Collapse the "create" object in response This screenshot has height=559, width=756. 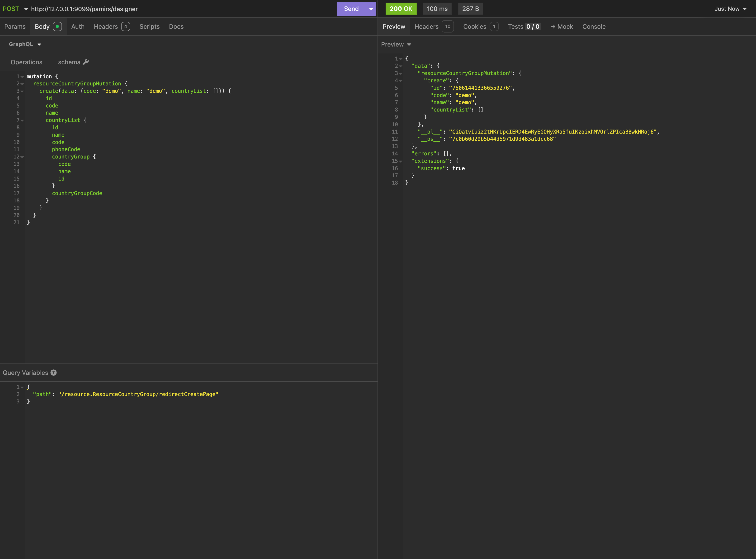pyautogui.click(x=401, y=81)
